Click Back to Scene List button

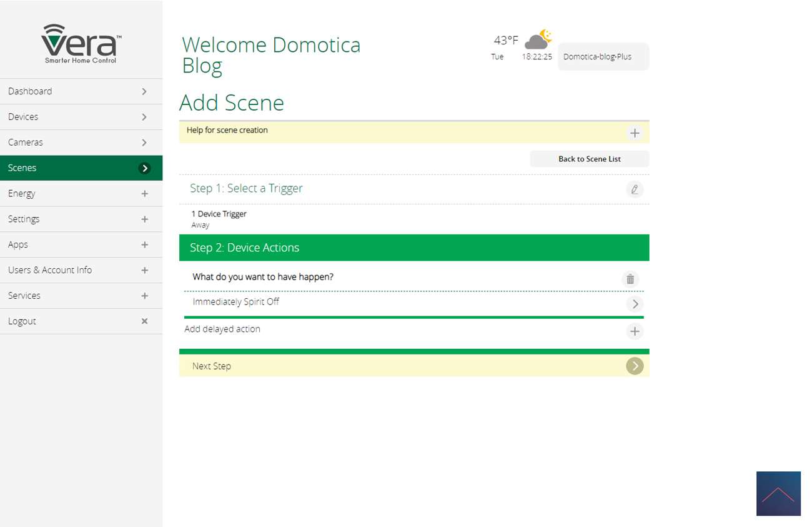589,159
